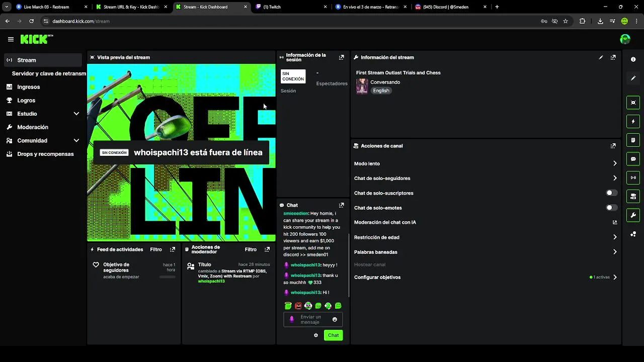Click the info icon in right sidebar

pyautogui.click(x=633, y=59)
